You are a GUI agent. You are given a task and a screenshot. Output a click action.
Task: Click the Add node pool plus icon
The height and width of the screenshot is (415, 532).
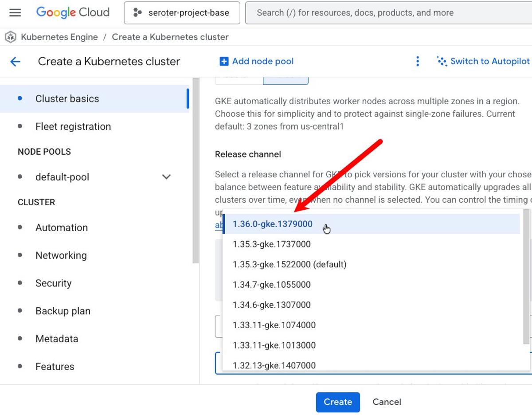coord(224,62)
